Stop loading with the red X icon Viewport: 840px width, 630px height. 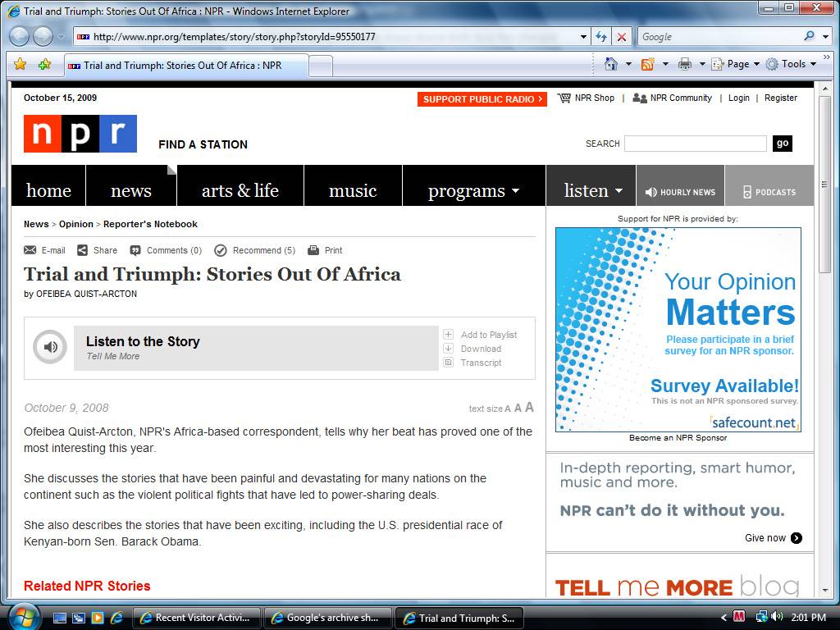pyautogui.click(x=622, y=37)
